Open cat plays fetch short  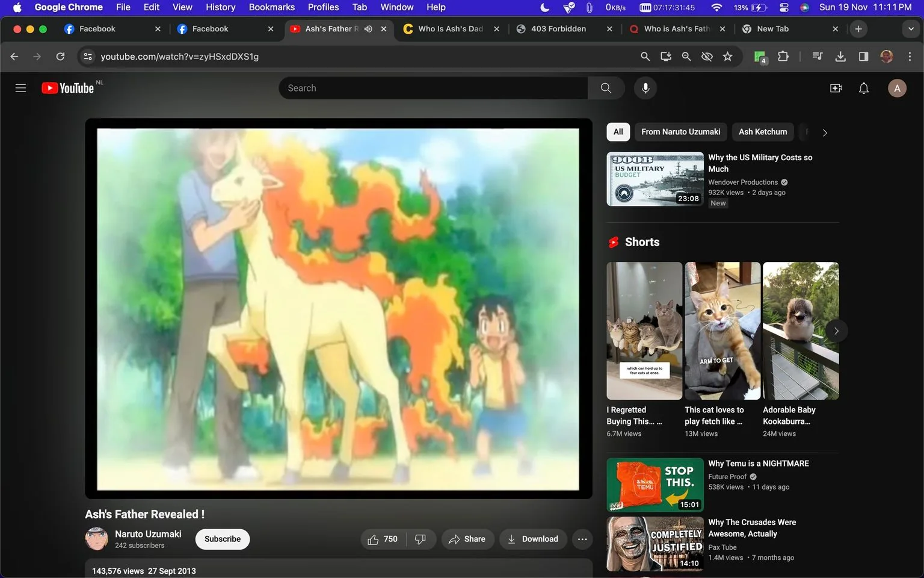click(722, 331)
